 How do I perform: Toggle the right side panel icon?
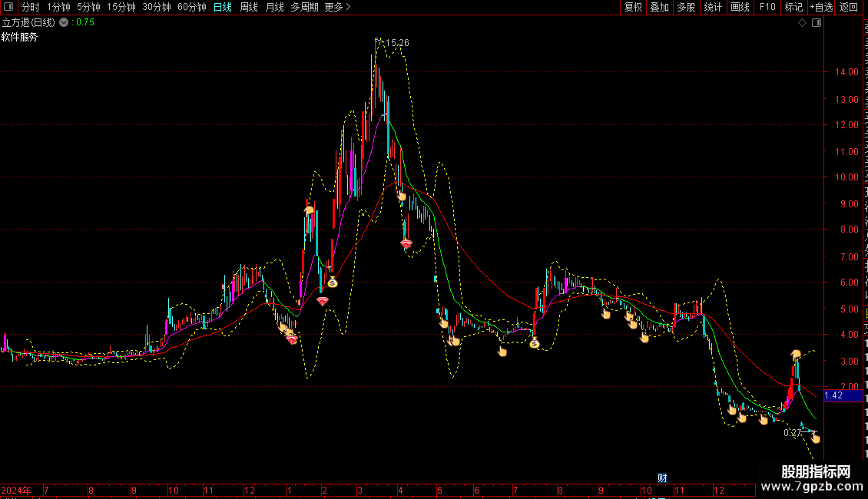817,22
